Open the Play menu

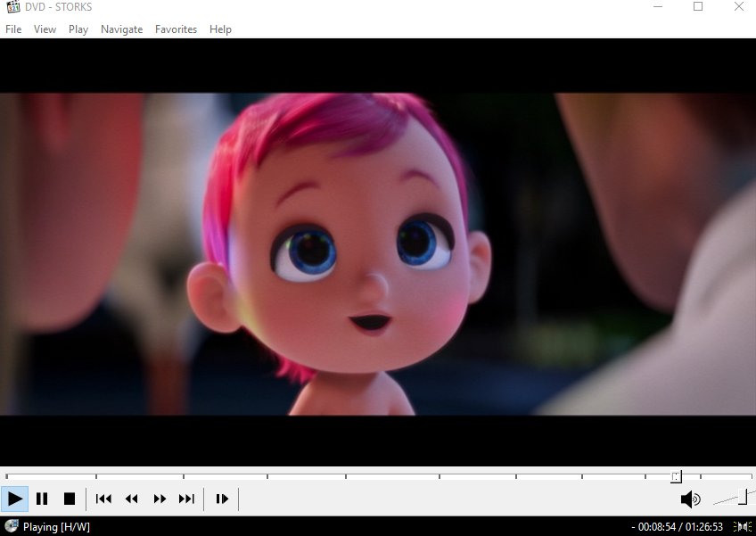pyautogui.click(x=78, y=29)
